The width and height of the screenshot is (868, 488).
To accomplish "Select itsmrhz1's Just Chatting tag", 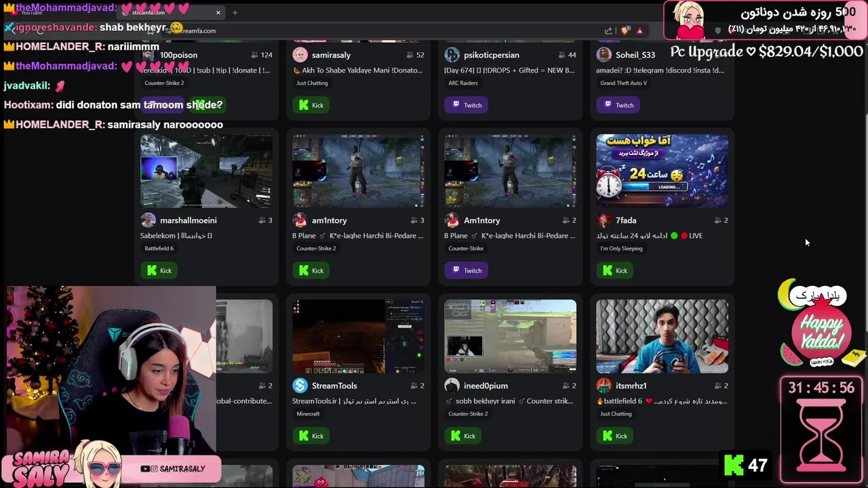I will [616, 414].
